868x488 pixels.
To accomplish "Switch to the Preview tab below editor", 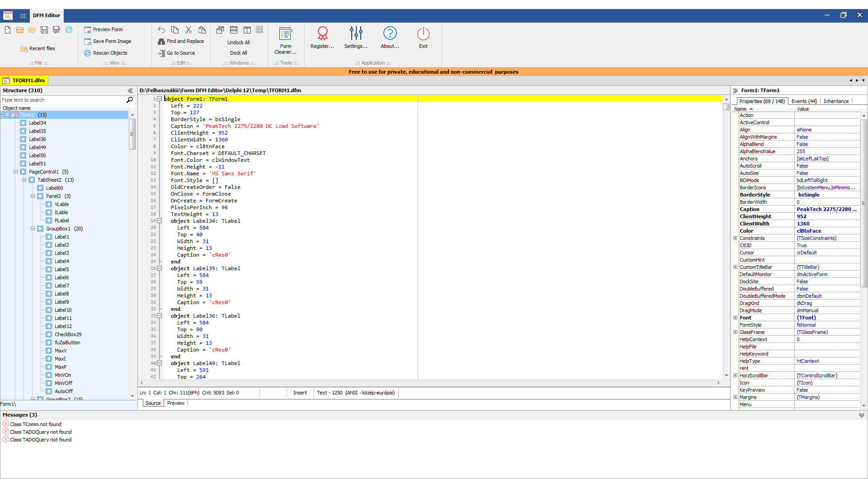I will coord(175,403).
